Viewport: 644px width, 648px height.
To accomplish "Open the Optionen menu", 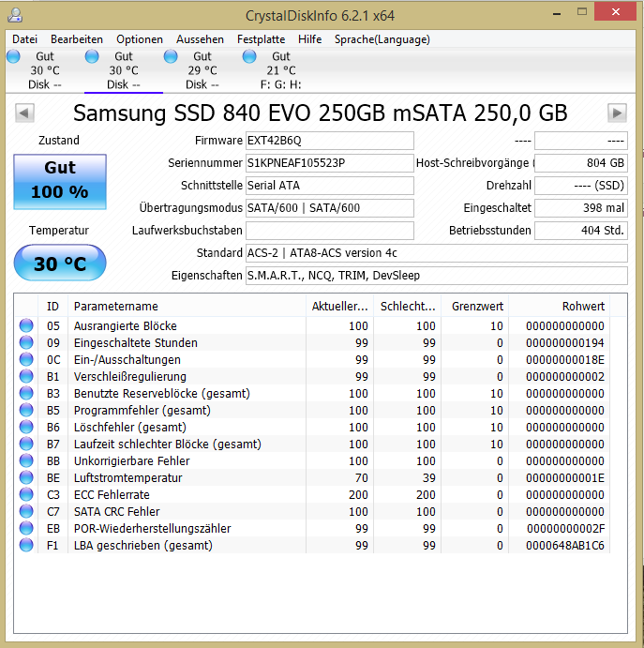I will click(x=140, y=39).
